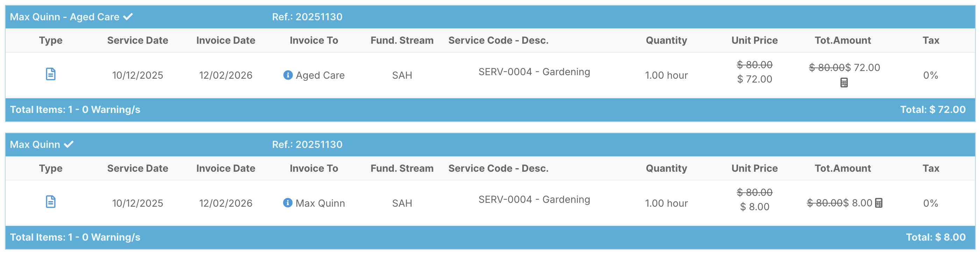Click SAH fund stream in the Aged Care row
Screen dimensions: 980x256
click(x=402, y=75)
